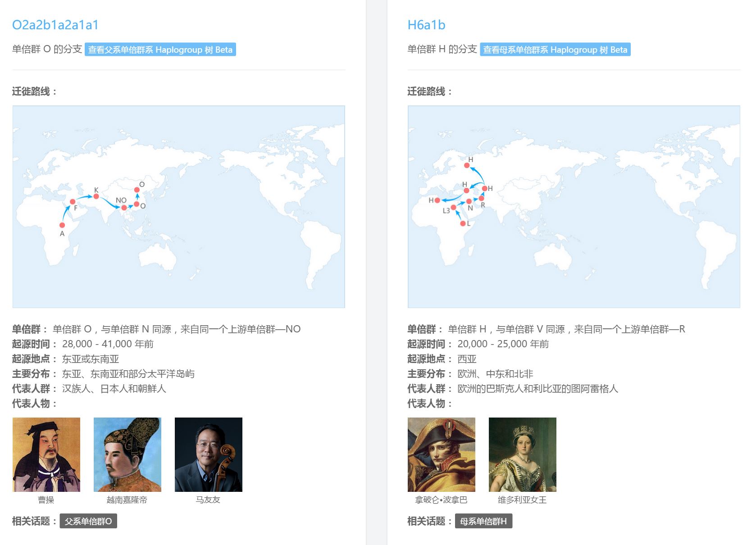Select the L3 marker on the maternal map

(453, 208)
